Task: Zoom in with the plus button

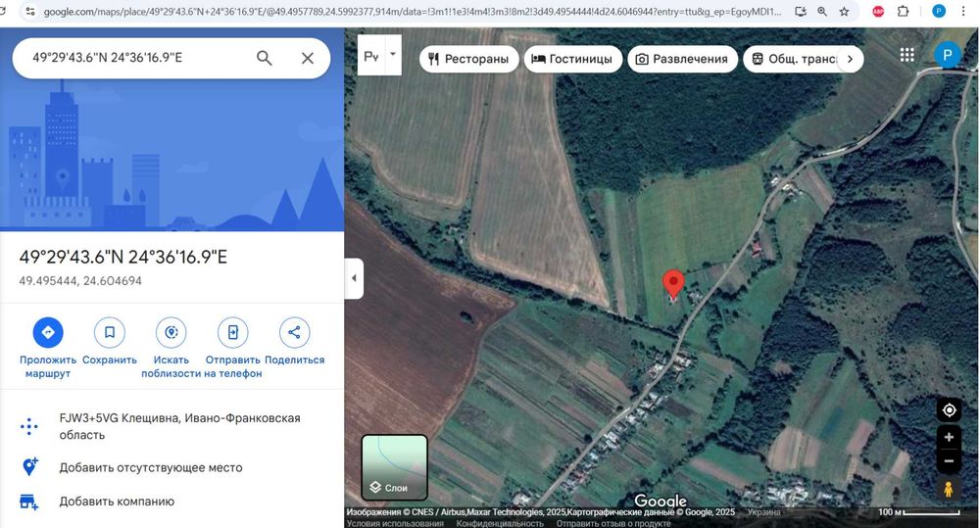Action: 949,438
